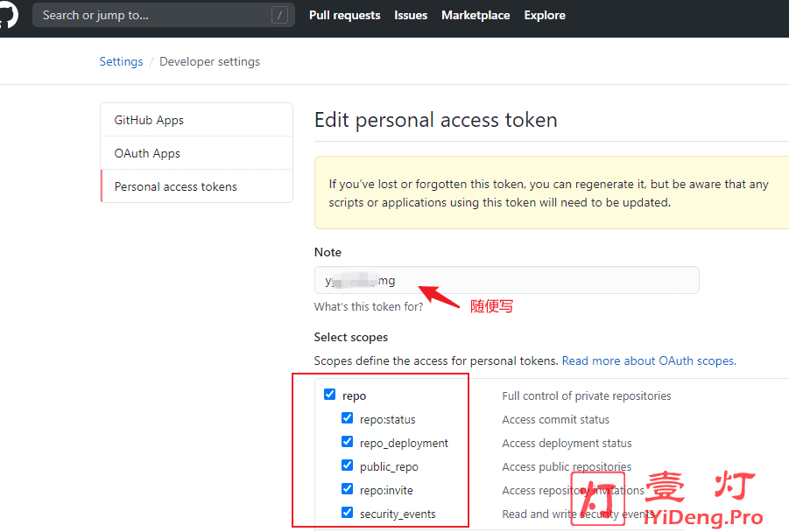Open Issues in top navigation
The width and height of the screenshot is (789, 532).
pos(411,15)
